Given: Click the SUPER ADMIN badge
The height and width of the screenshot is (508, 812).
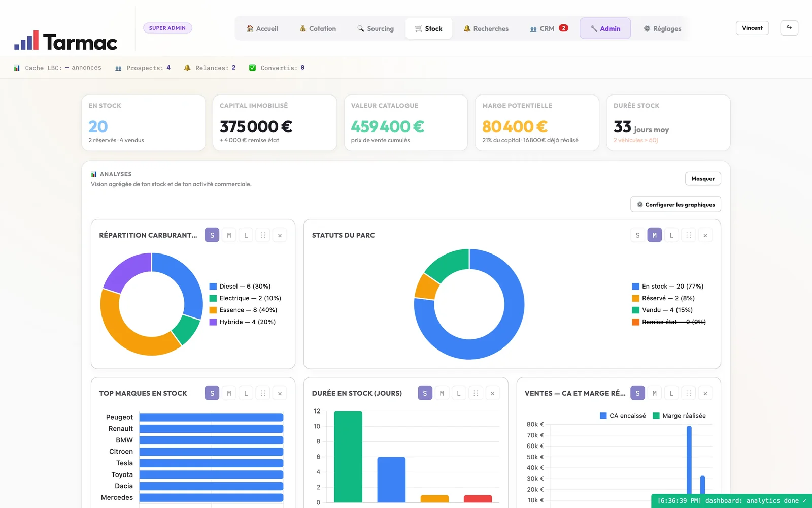Looking at the screenshot, I should point(167,28).
